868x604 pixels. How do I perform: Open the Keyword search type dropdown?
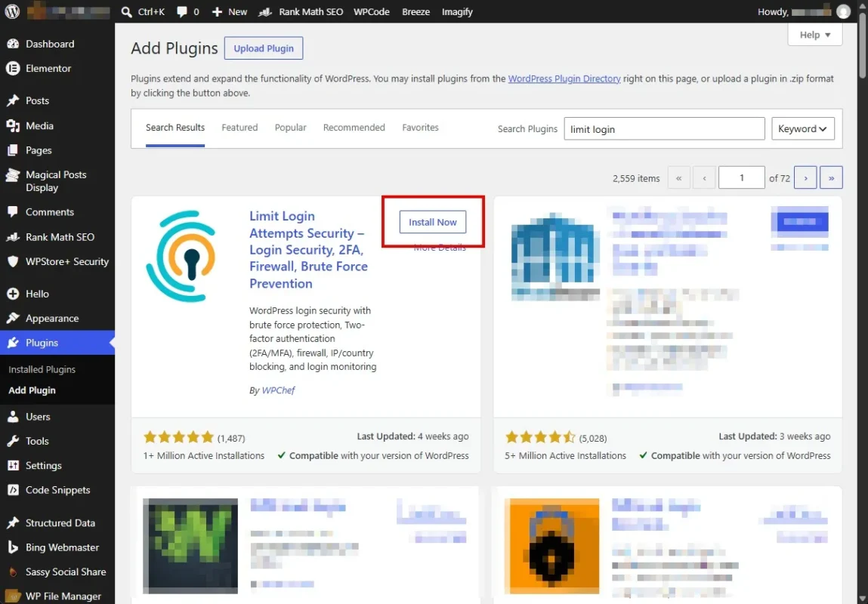coord(803,129)
